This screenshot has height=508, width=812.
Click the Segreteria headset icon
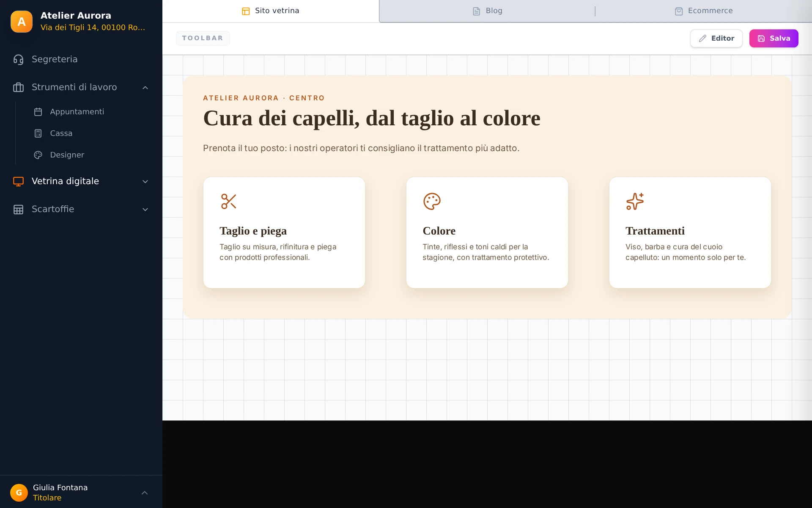tap(18, 60)
